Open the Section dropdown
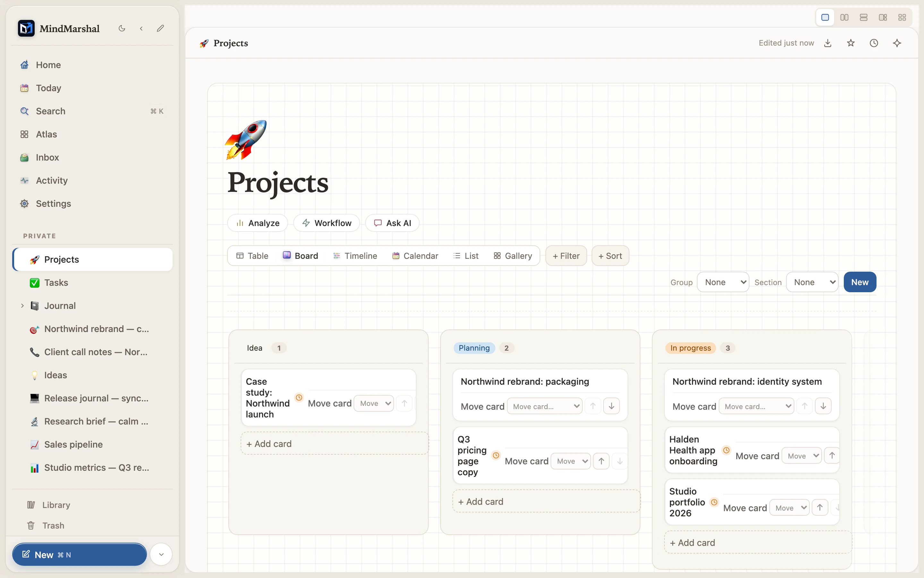924x578 pixels. pyautogui.click(x=812, y=283)
